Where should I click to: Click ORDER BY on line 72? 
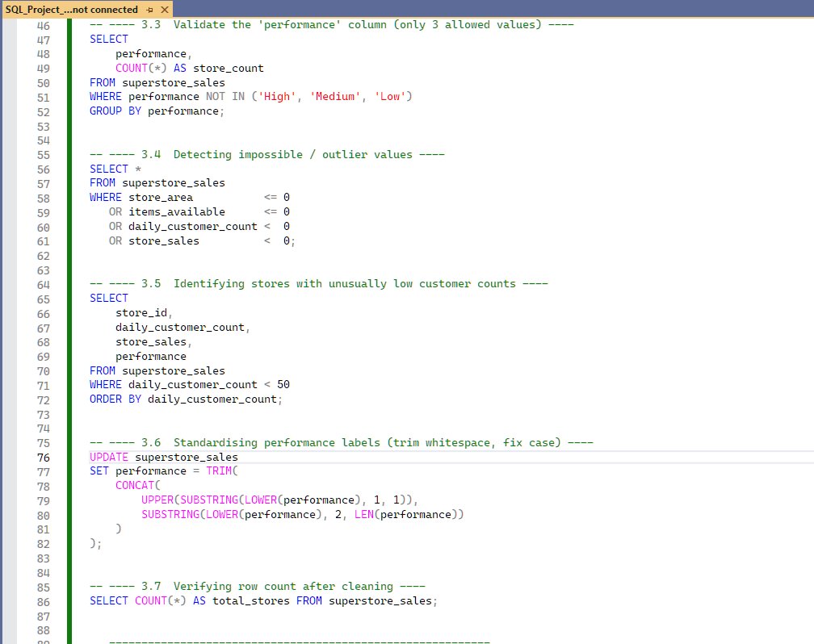[x=115, y=399]
